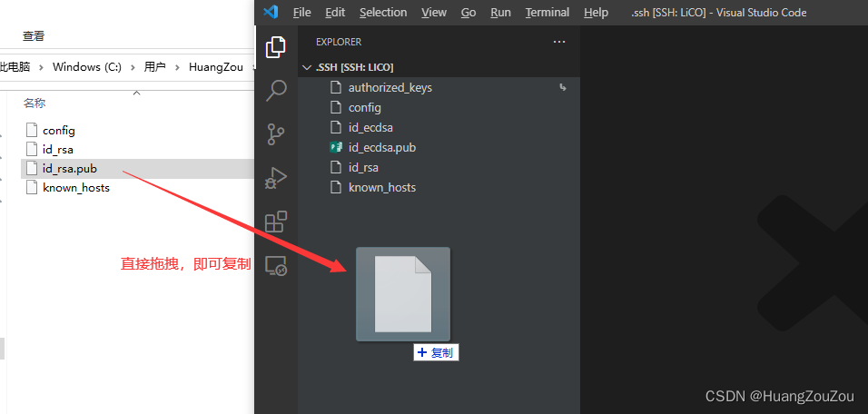868x414 pixels.
Task: Click 此电脑 in the address breadcrumb
Action: [15, 67]
